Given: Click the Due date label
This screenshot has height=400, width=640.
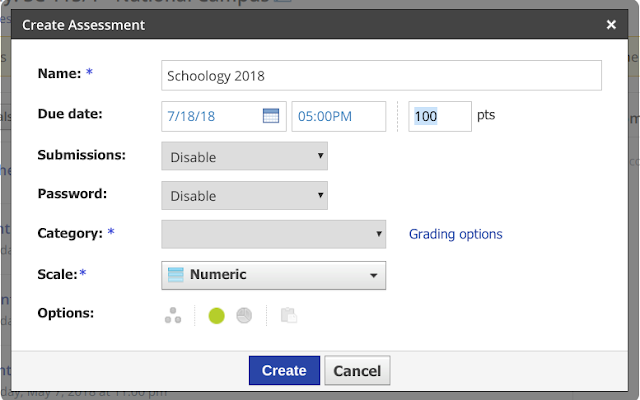Looking at the screenshot, I should (70, 114).
